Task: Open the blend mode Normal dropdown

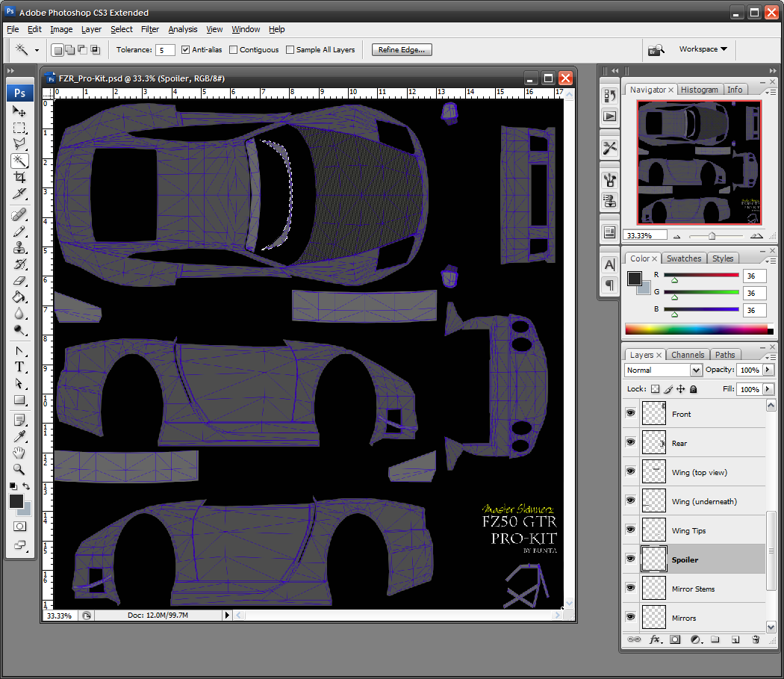Action: (663, 370)
